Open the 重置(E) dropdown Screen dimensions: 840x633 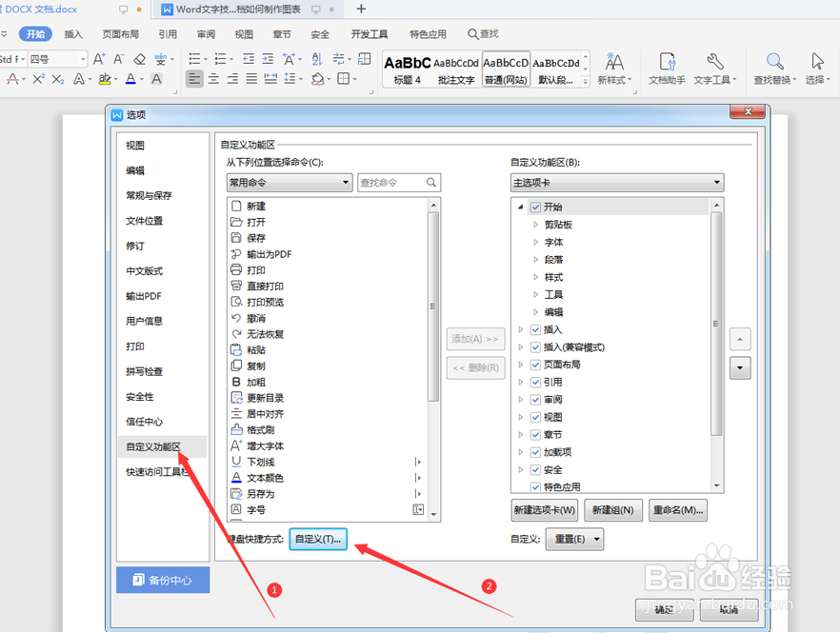pyautogui.click(x=573, y=539)
